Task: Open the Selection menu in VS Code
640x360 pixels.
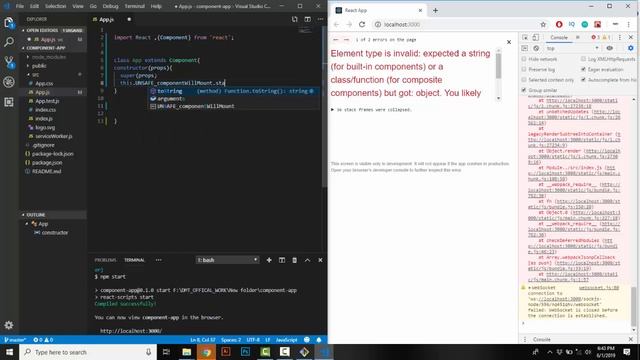Action: click(x=56, y=6)
